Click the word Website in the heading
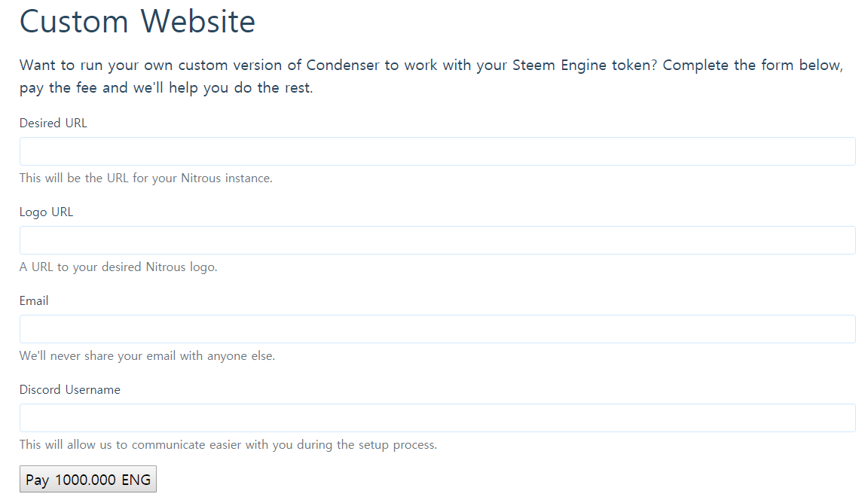 [198, 21]
